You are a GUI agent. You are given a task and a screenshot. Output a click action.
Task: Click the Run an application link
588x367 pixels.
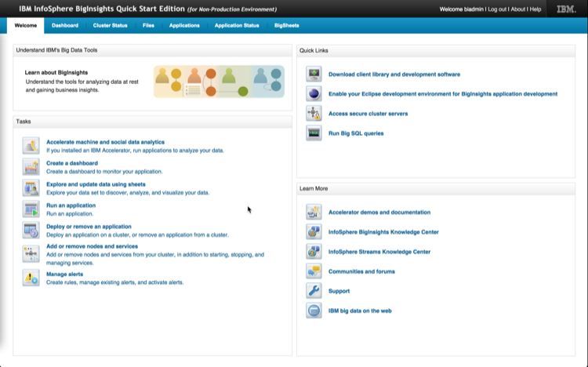pyautogui.click(x=71, y=205)
